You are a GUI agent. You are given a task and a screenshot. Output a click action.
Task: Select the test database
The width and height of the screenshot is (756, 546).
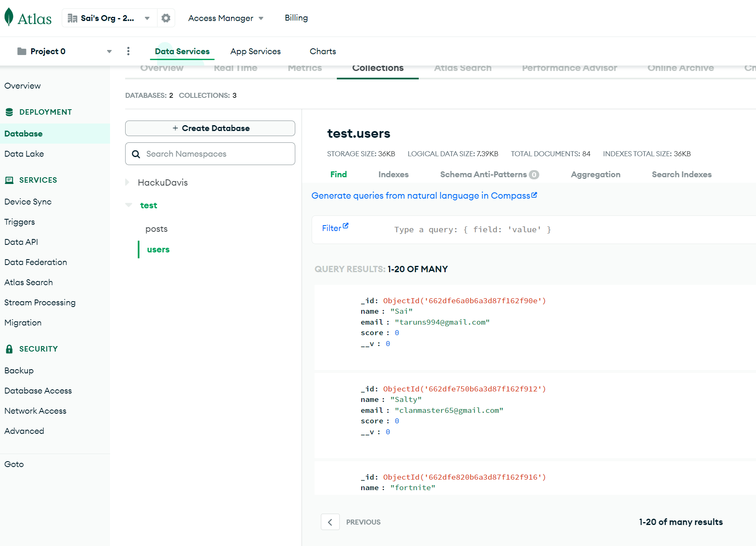tap(149, 205)
